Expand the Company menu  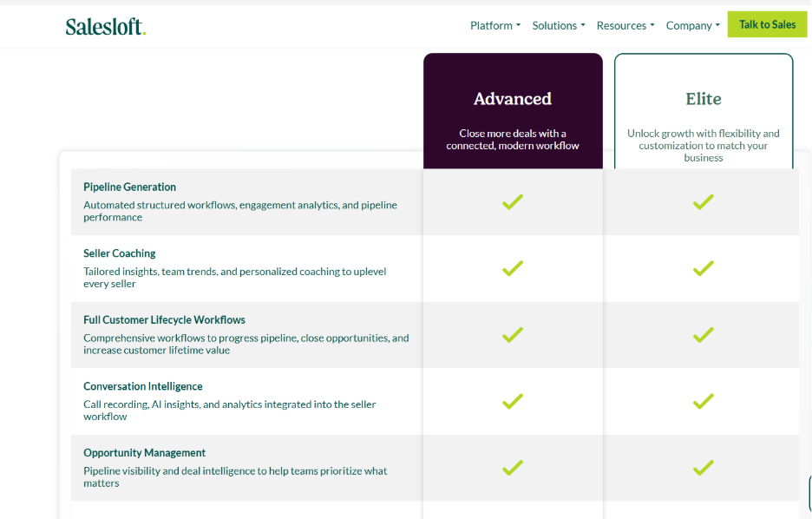click(692, 25)
